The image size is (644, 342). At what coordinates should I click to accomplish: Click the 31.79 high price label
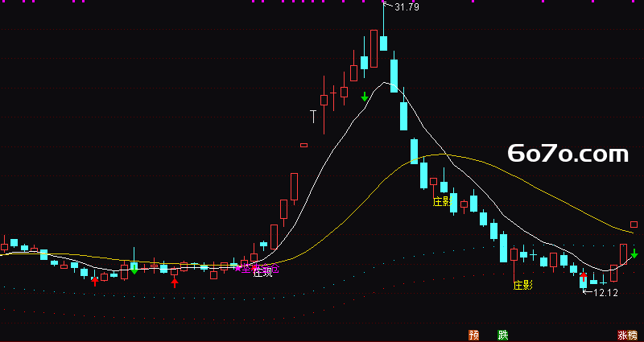tap(407, 7)
